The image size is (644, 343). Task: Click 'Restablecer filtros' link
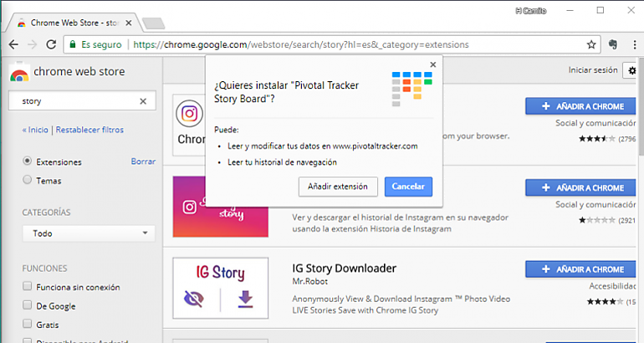89,130
